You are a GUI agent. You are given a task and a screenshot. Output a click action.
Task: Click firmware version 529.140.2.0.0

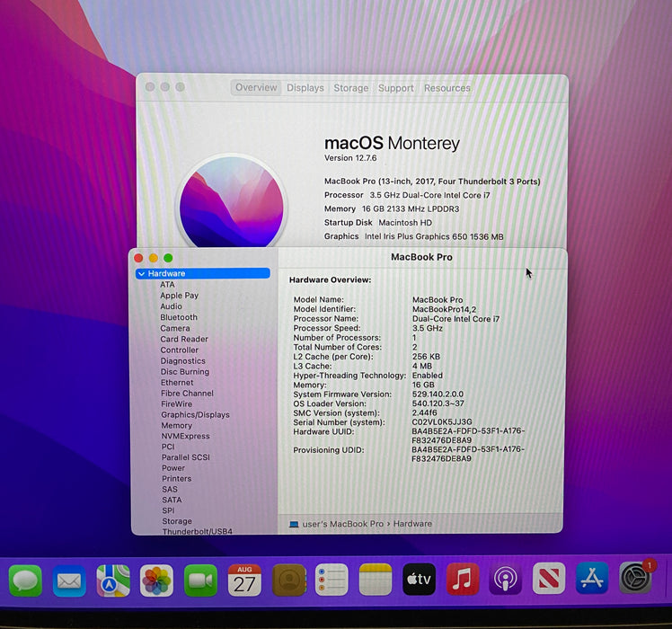click(x=438, y=394)
